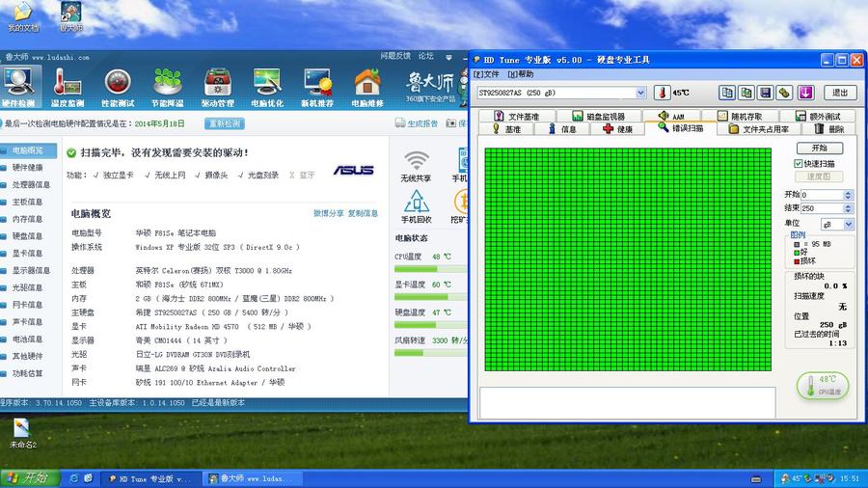Click 开始 field spinner arrows
The width and height of the screenshot is (868, 488).
[x=848, y=195]
